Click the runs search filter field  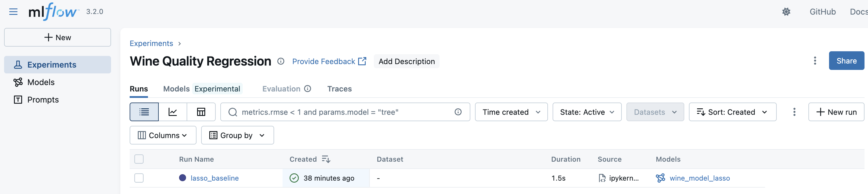pos(344,112)
